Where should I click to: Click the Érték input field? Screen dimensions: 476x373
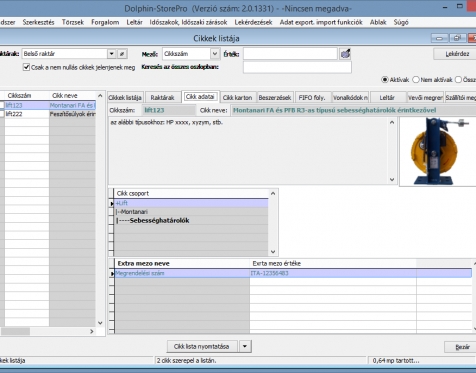point(290,54)
